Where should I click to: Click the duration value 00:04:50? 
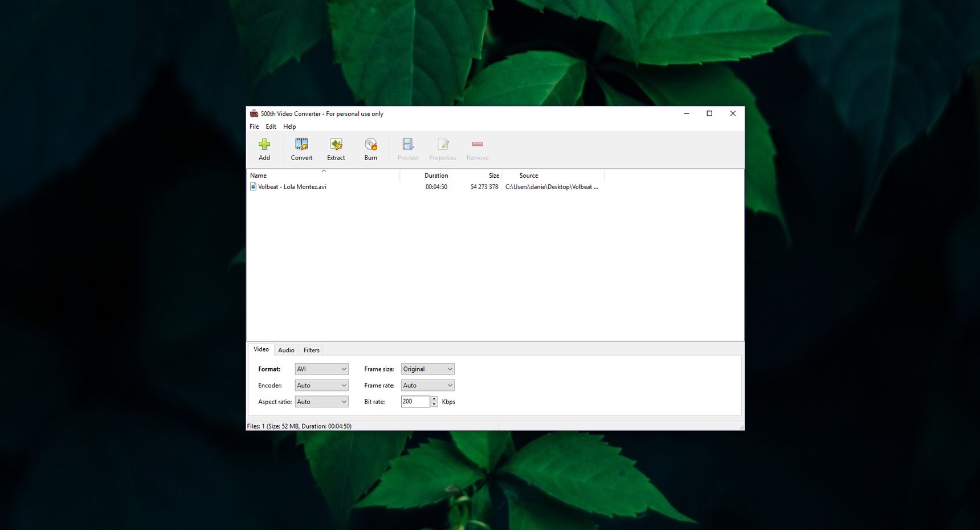tap(436, 187)
